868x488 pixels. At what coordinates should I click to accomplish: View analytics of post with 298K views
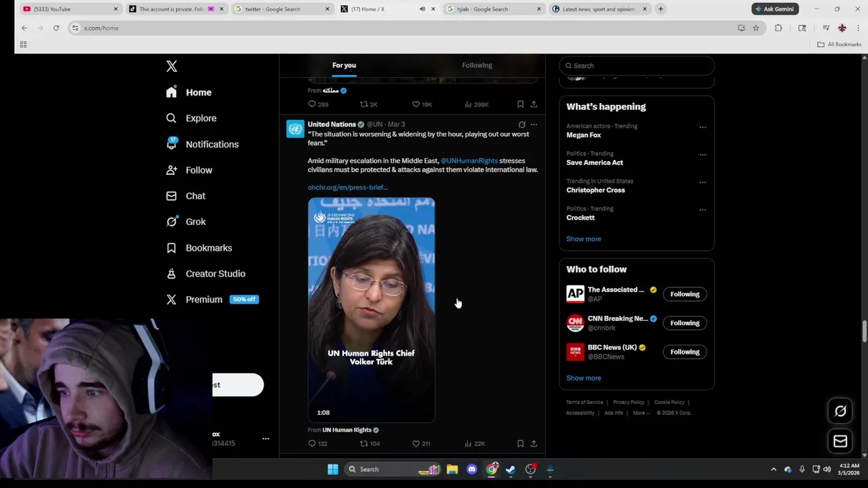pos(476,104)
